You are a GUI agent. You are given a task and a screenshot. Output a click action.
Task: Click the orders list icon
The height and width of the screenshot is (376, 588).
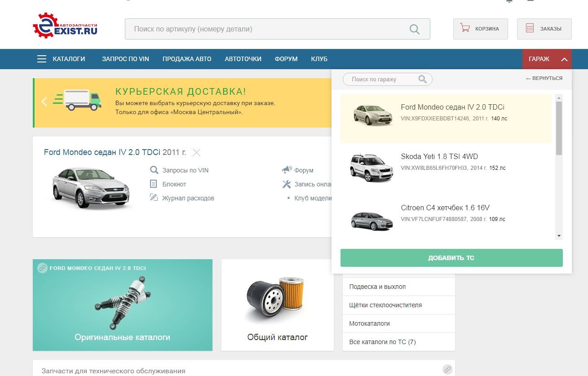[530, 28]
